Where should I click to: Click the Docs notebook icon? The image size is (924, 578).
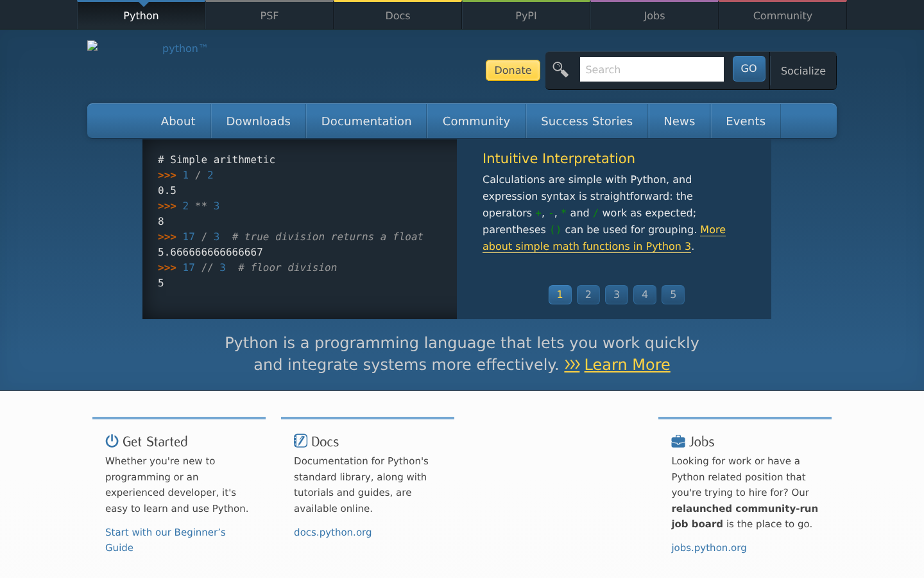tap(300, 441)
